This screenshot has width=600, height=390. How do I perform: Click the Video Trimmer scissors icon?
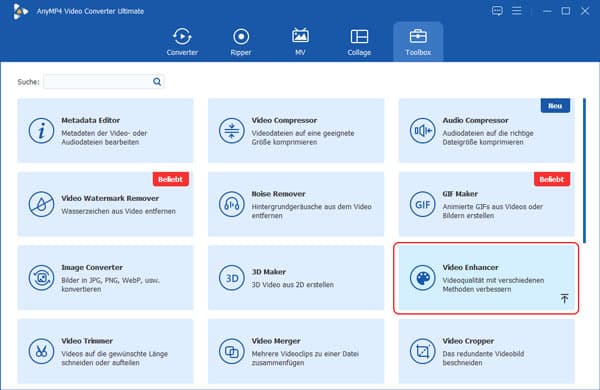pyautogui.click(x=41, y=351)
